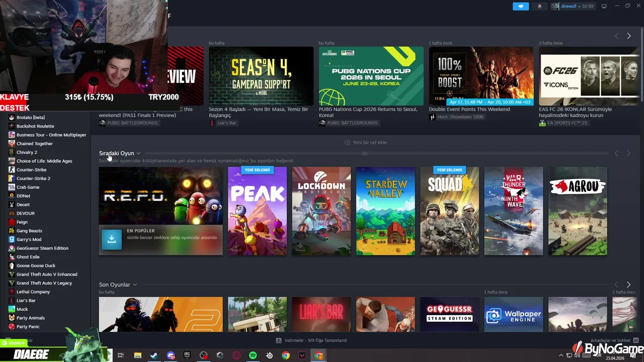The width and height of the screenshot is (644, 362).
Task: Expand the Sıradaki Oyun shelf dropdown
Action: (x=138, y=153)
